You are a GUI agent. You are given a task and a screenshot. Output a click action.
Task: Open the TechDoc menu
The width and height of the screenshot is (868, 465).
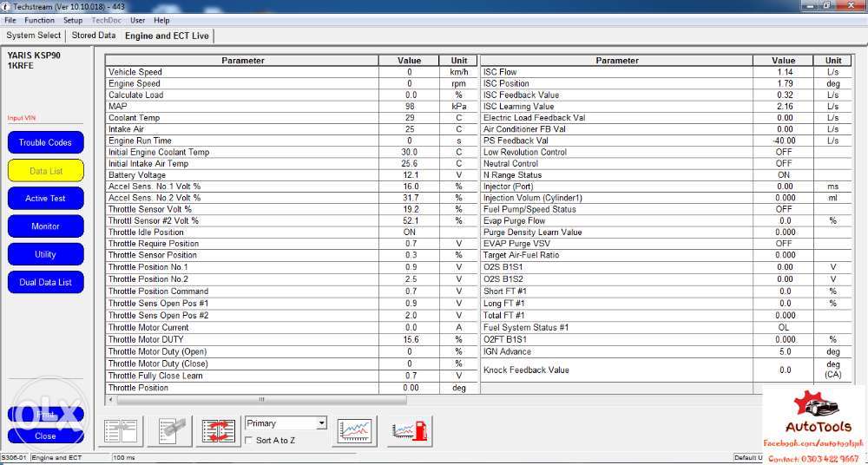pyautogui.click(x=107, y=21)
